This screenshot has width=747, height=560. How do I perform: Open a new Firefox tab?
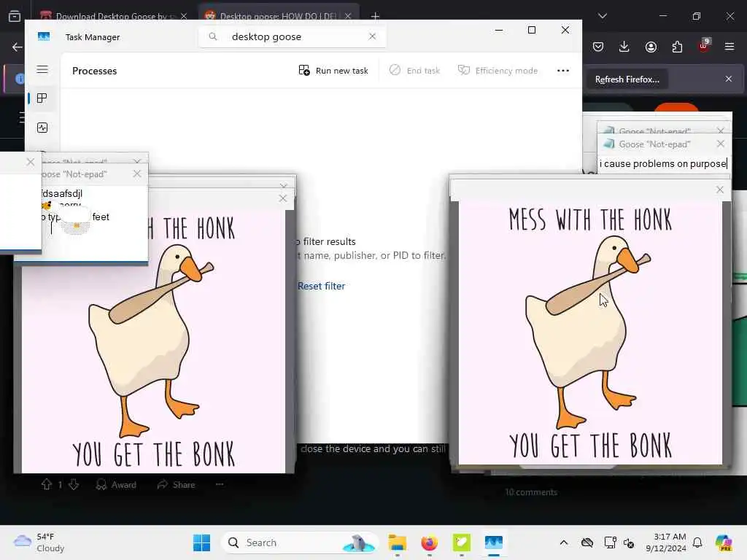[375, 16]
